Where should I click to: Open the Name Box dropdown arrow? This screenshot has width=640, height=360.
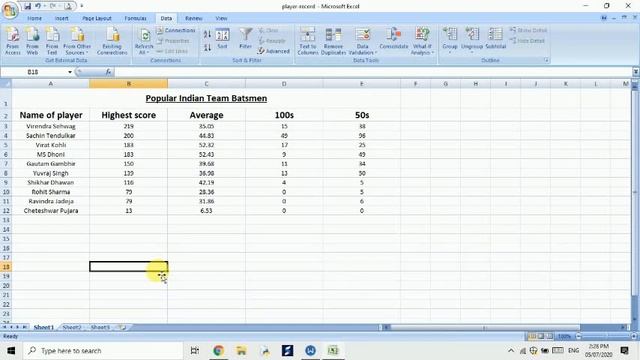point(70,72)
